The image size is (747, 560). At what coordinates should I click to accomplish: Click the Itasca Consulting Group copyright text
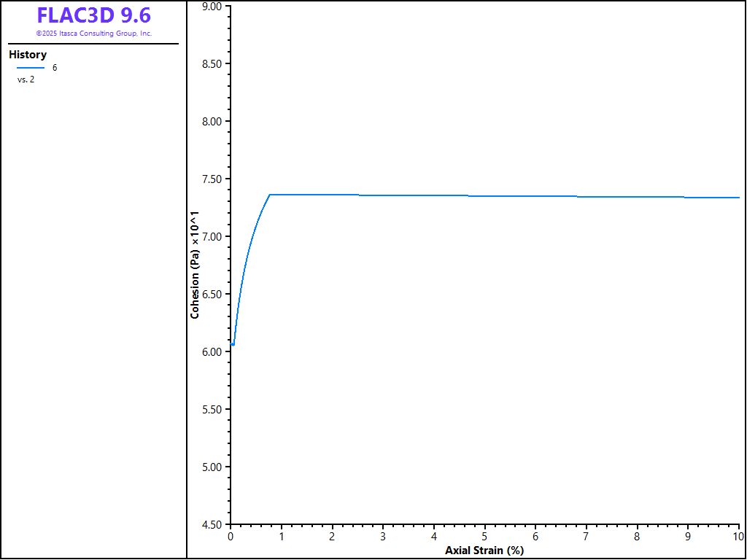93,34
